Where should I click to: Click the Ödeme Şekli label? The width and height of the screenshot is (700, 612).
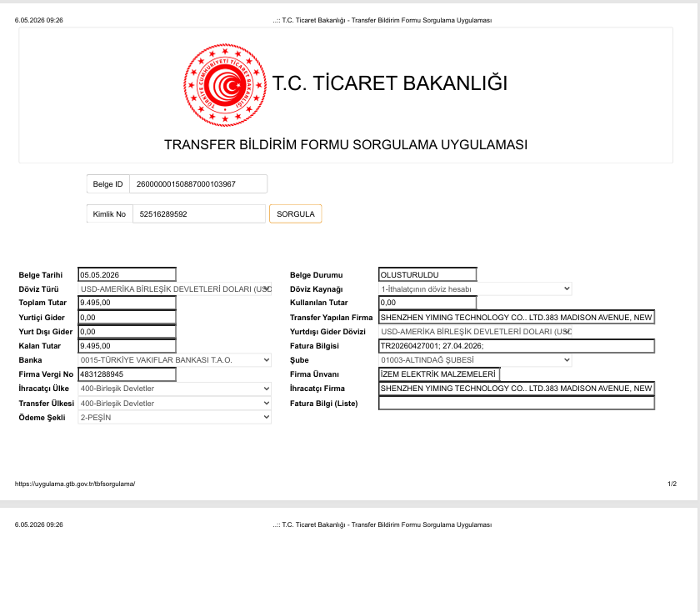(42, 418)
